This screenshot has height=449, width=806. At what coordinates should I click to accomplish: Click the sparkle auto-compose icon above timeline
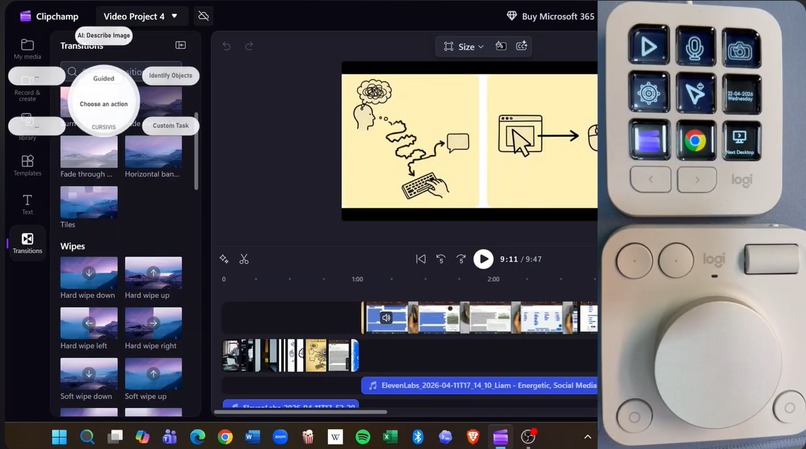[x=224, y=259]
